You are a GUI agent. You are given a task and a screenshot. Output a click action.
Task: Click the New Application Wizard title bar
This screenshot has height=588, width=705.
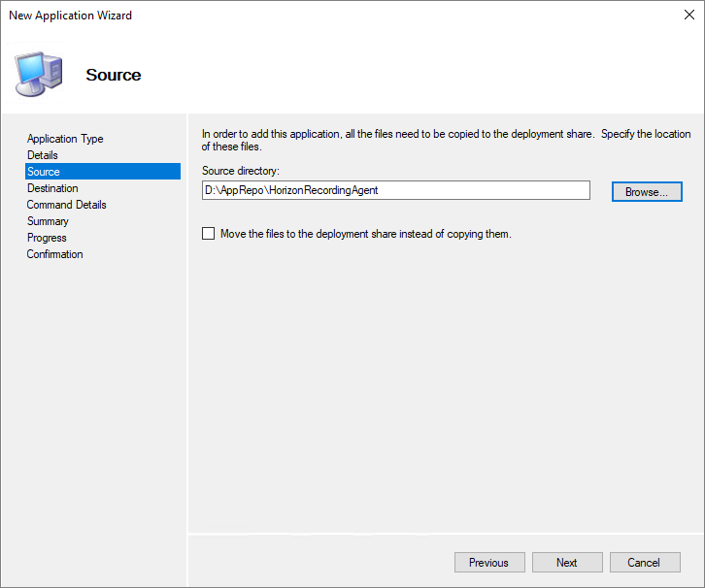(x=291, y=16)
